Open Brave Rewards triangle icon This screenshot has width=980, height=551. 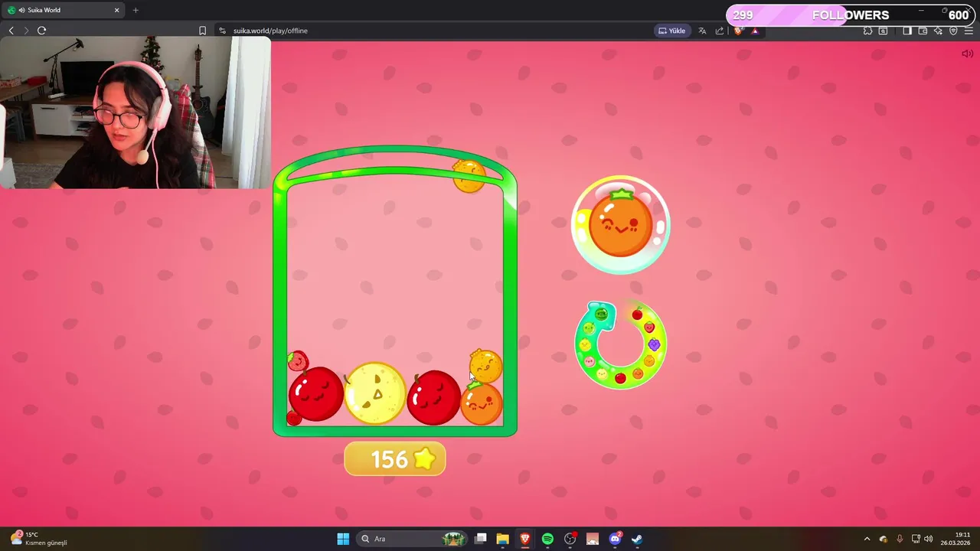click(x=755, y=31)
